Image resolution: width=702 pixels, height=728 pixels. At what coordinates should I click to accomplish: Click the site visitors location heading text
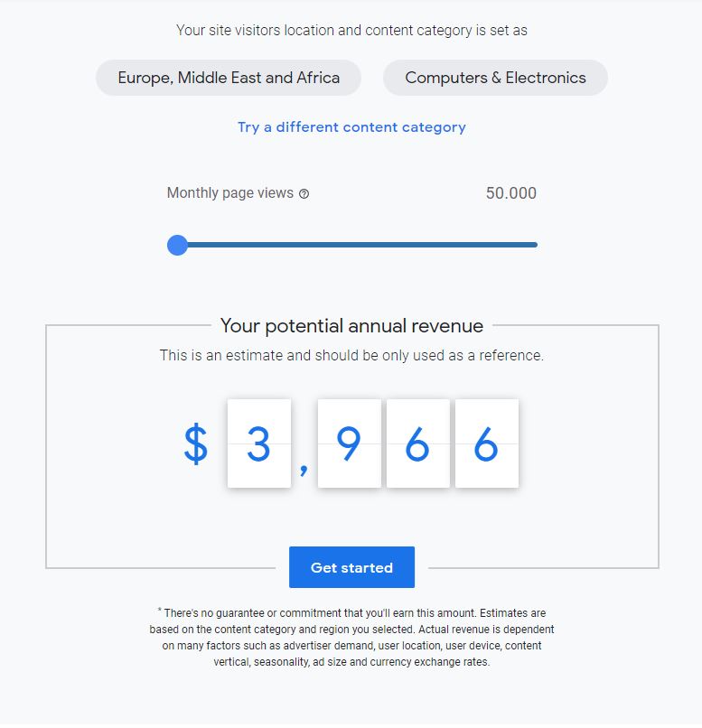coord(351,30)
